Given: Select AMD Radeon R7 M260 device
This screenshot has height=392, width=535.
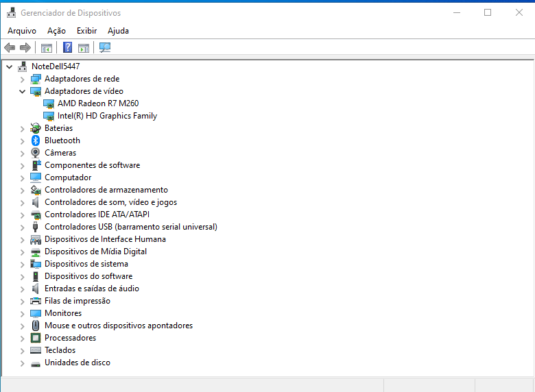Looking at the screenshot, I should click(x=98, y=103).
